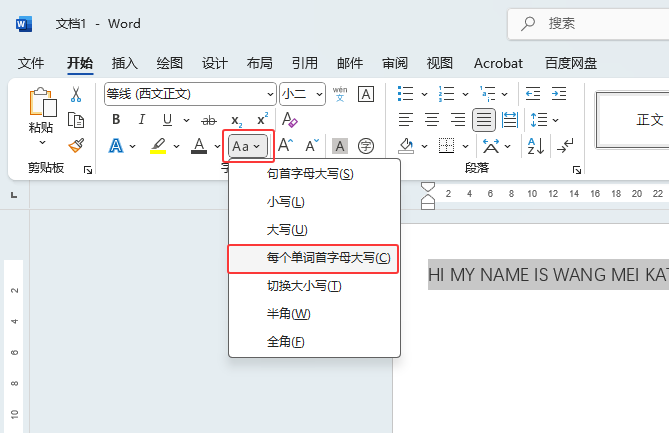Choose 大写(U) from case menu

click(314, 230)
